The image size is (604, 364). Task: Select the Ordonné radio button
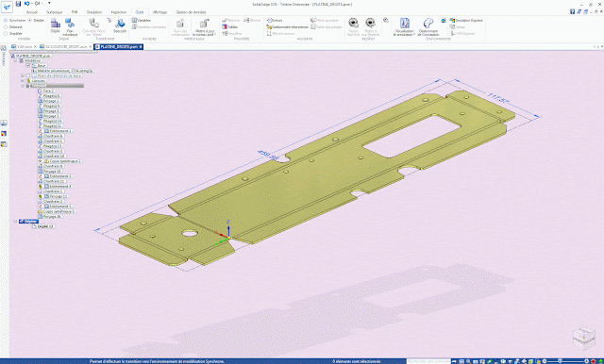tap(6, 27)
